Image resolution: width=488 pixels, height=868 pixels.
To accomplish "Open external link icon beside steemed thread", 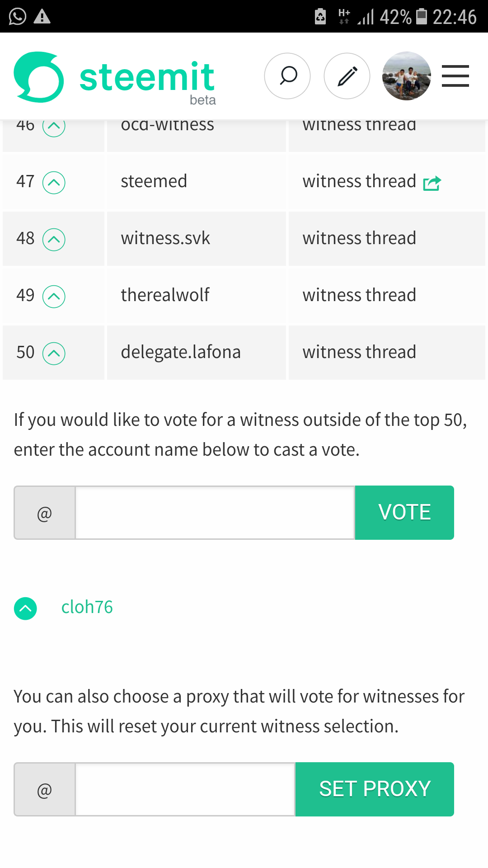I will pyautogui.click(x=432, y=183).
